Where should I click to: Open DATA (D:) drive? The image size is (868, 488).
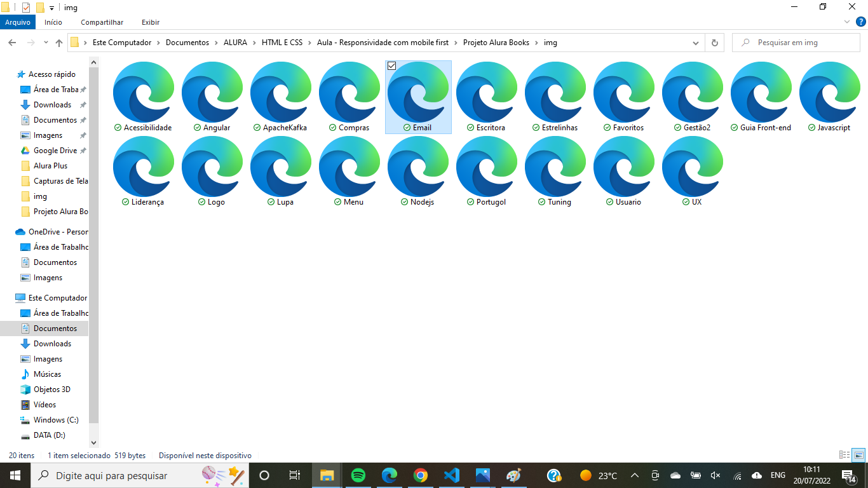(49, 435)
